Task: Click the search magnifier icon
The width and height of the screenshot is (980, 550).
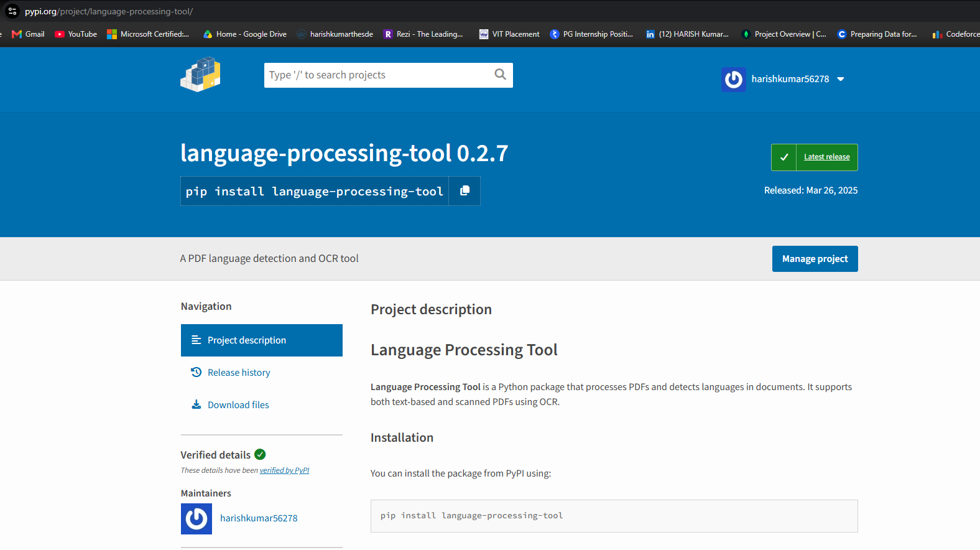Action: pos(500,75)
